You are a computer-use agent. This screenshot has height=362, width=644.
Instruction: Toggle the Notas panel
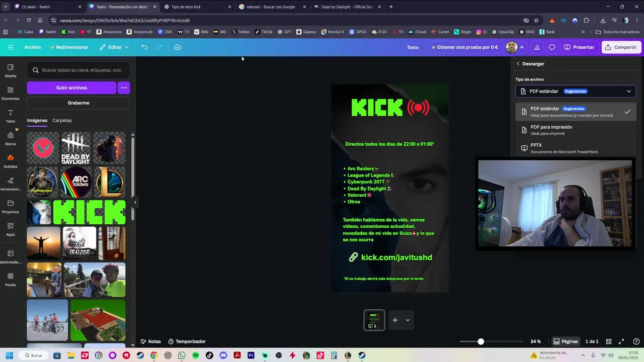point(151,341)
